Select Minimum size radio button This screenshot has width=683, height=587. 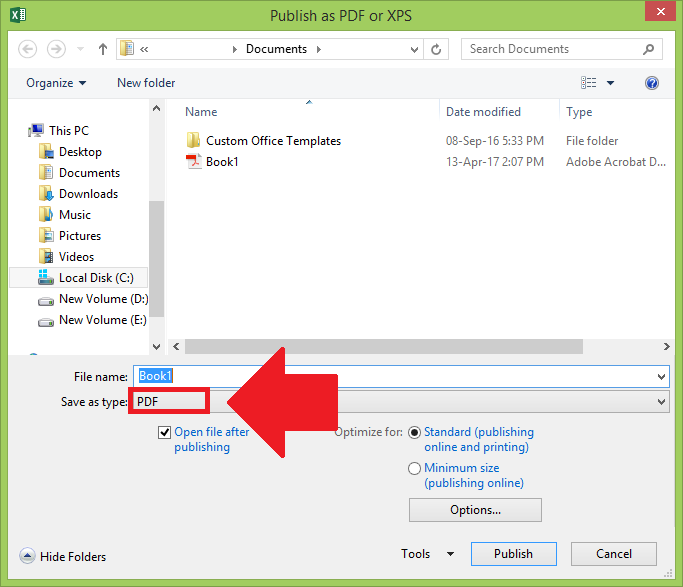point(414,469)
